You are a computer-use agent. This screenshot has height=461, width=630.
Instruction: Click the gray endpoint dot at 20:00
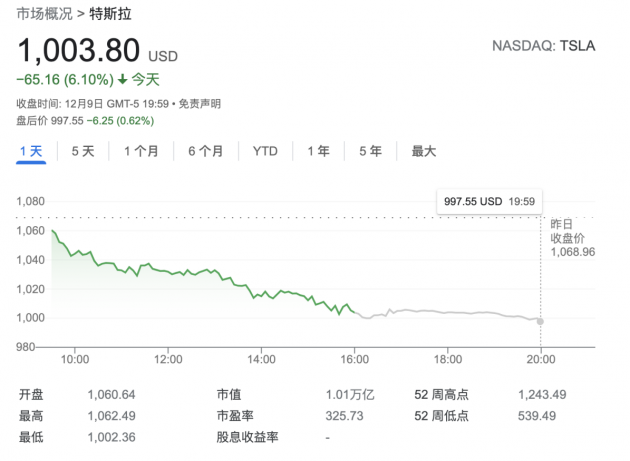tap(541, 321)
